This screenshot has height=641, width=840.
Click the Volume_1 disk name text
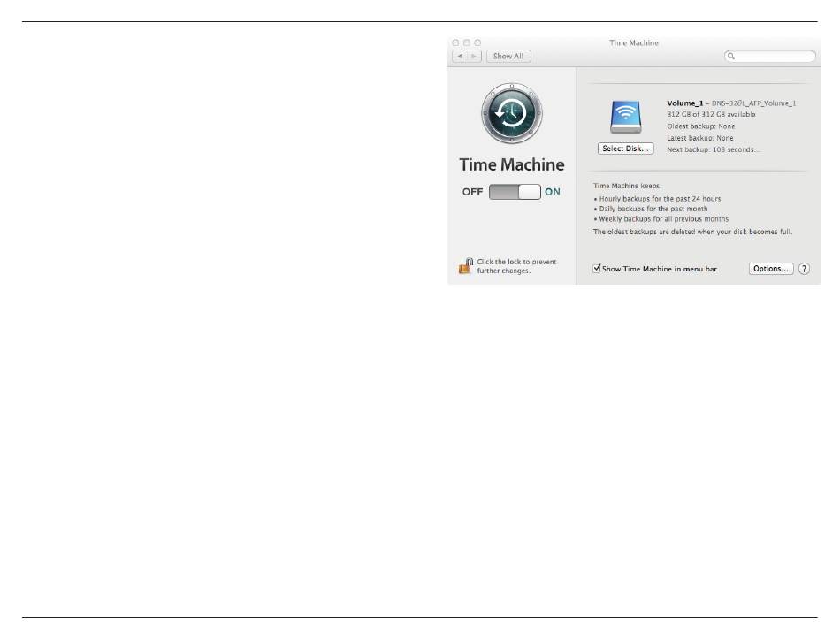(x=684, y=103)
